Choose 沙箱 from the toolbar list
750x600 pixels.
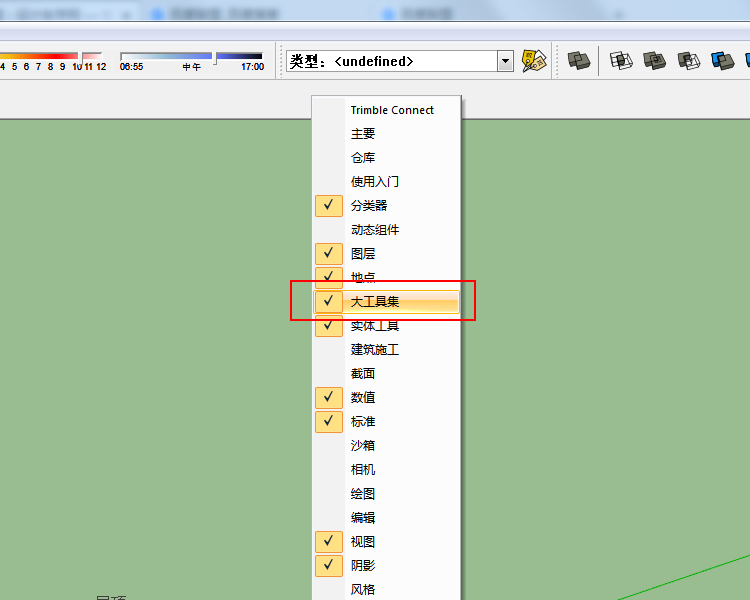[363, 446]
